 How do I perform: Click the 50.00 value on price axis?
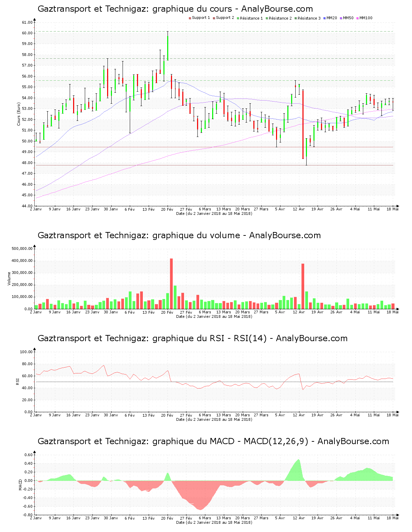coord(27,141)
